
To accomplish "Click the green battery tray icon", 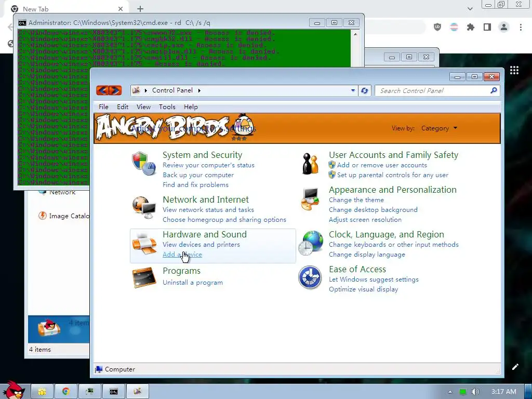I will pos(462,392).
